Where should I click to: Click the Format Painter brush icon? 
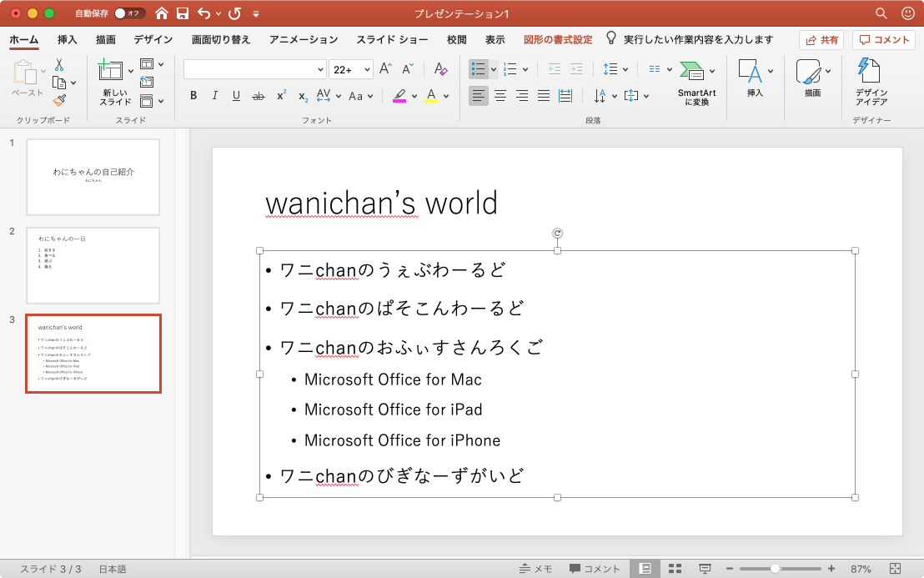point(59,100)
